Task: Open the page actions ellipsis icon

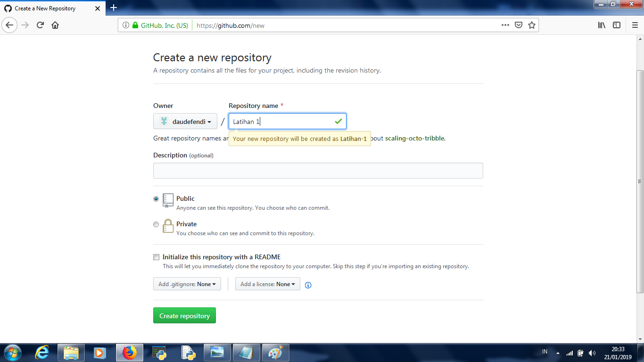Action: 505,25
